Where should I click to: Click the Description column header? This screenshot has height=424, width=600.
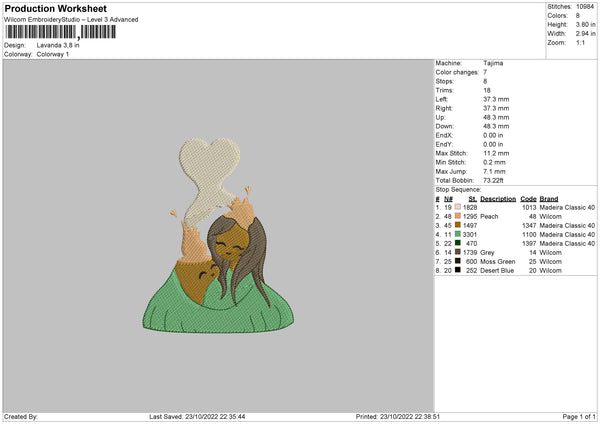[500, 198]
